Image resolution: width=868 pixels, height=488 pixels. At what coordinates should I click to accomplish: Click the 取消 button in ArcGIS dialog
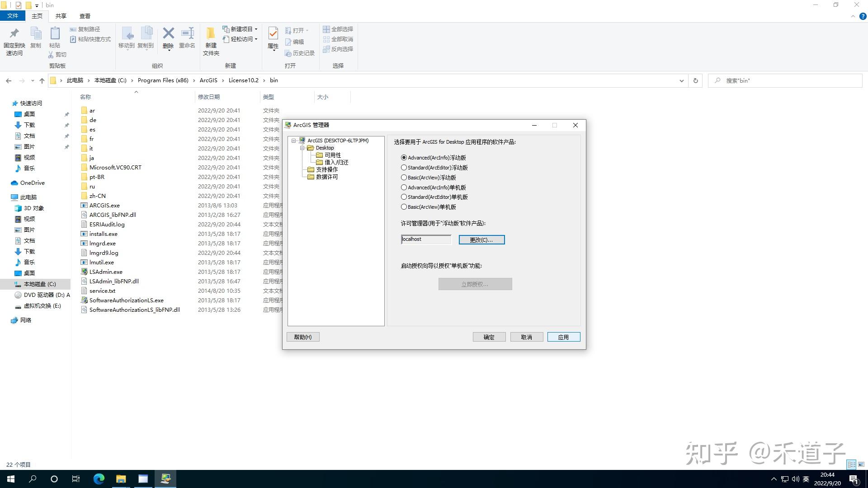527,337
